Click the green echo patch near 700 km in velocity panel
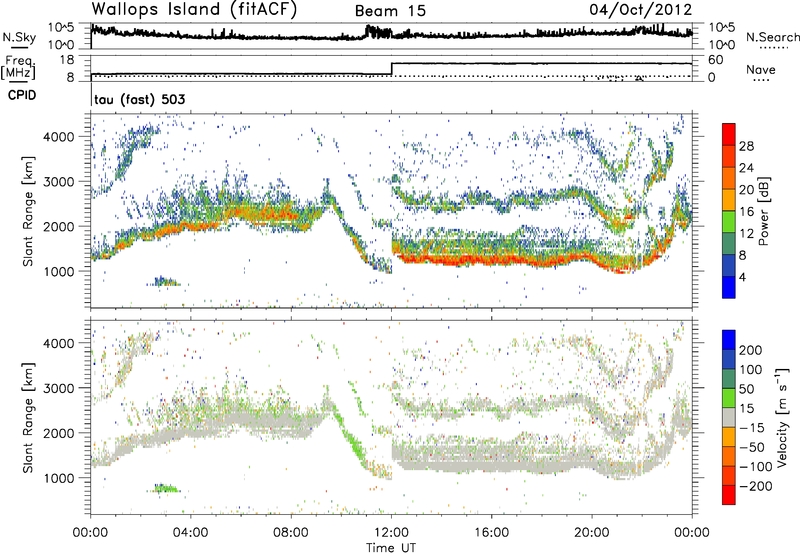800x554 pixels. tap(164, 488)
